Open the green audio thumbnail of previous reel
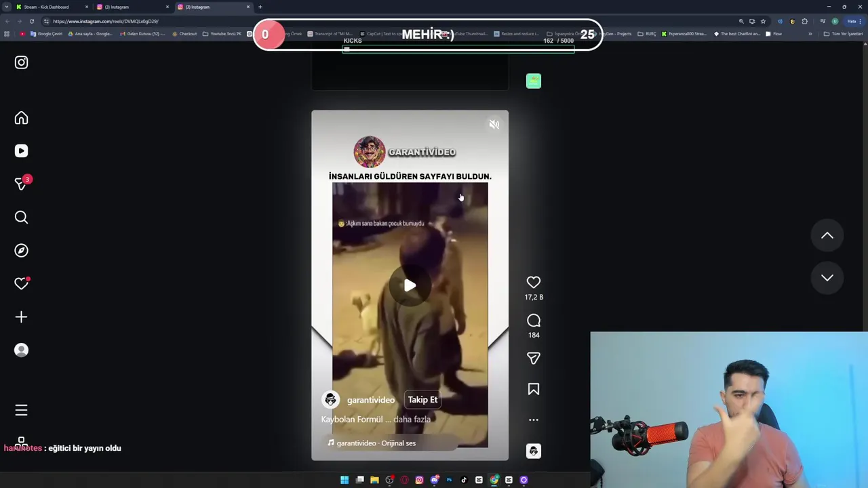The height and width of the screenshot is (488, 868). (534, 81)
